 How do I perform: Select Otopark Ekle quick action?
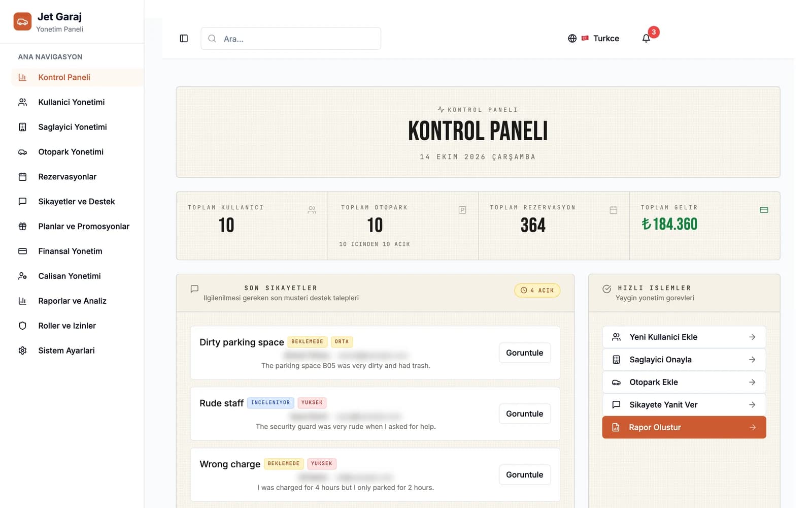click(x=684, y=382)
